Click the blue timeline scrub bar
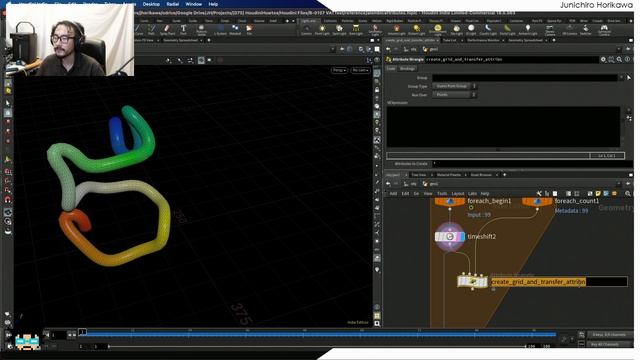The height and width of the screenshot is (360, 640). (x=318, y=334)
